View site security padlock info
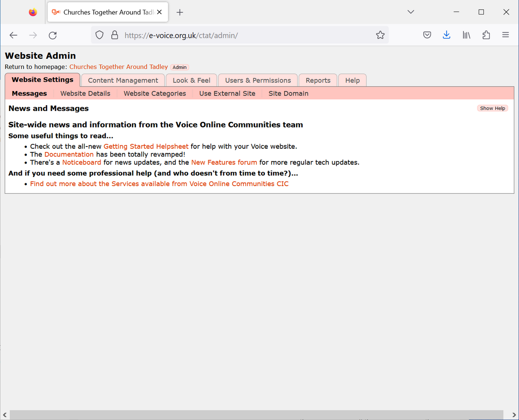The image size is (519, 420). (115, 35)
